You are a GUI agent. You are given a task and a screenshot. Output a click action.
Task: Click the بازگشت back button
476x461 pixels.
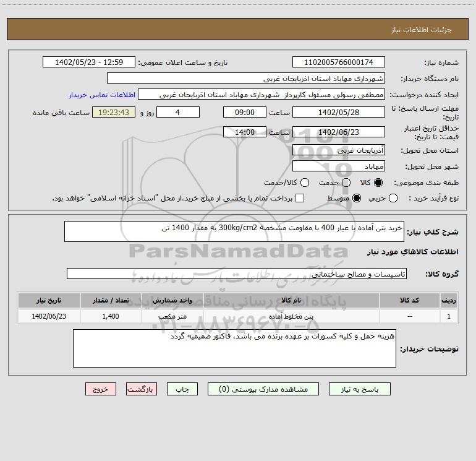[x=142, y=389]
